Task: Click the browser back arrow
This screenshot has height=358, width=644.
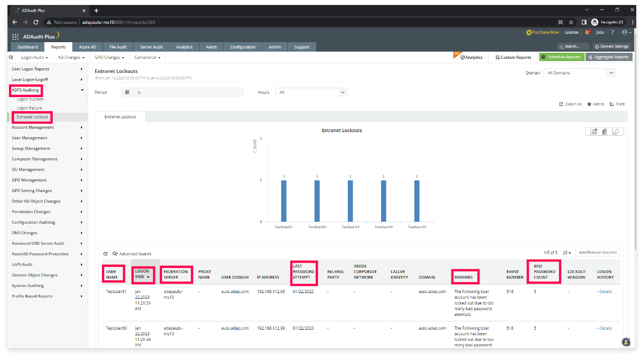Action: coord(15,22)
